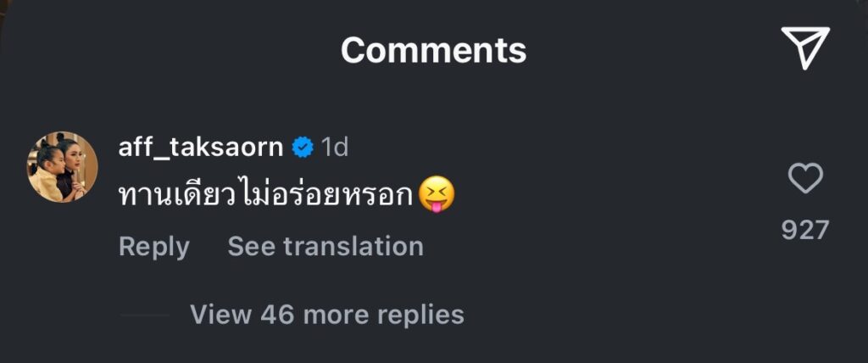This screenshot has width=868, height=363.
Task: Reply to aff_taksaorn's comment
Action: (153, 247)
